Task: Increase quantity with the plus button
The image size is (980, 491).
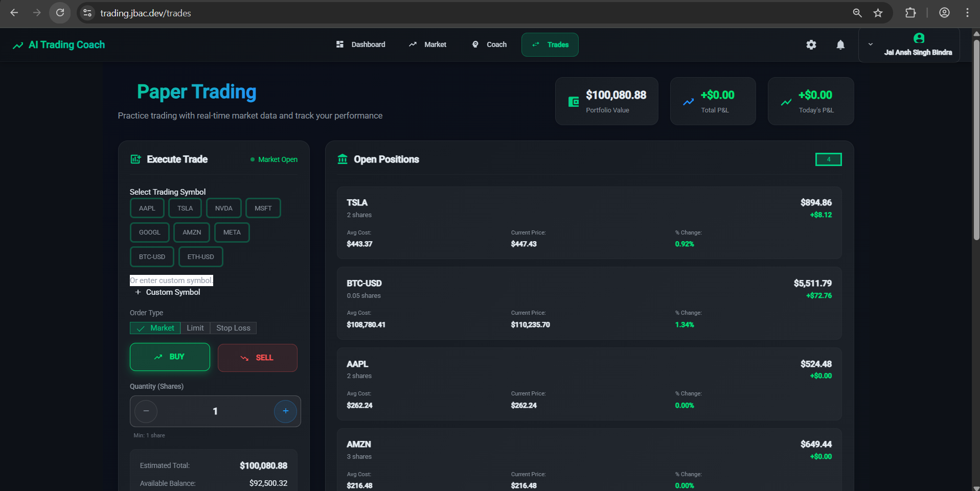Action: click(x=286, y=411)
